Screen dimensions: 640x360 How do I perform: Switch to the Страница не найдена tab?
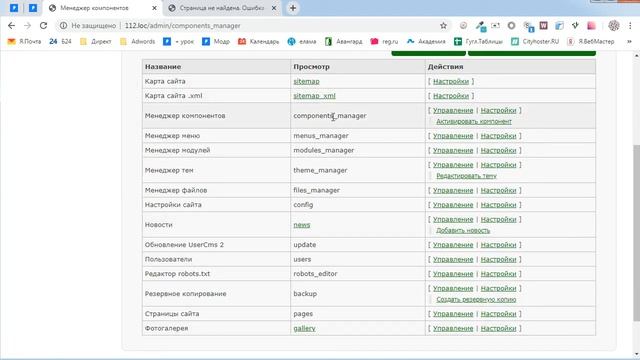tap(222, 8)
